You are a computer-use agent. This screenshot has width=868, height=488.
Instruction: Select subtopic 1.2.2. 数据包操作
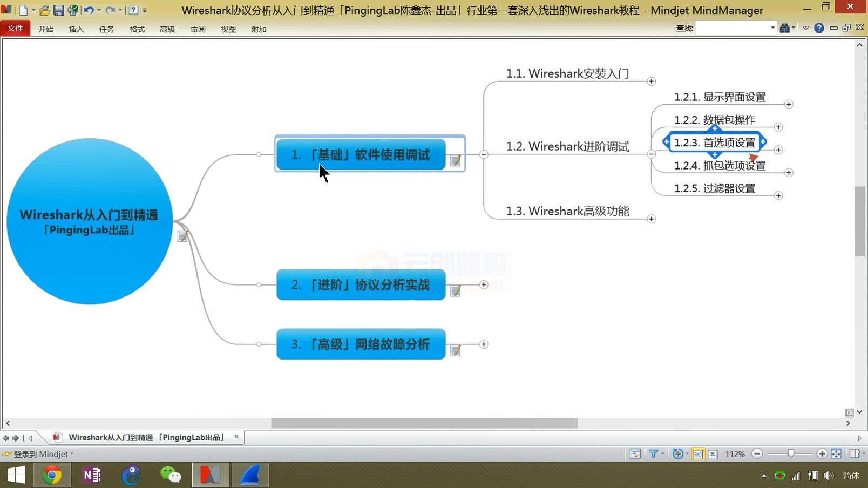(x=715, y=120)
